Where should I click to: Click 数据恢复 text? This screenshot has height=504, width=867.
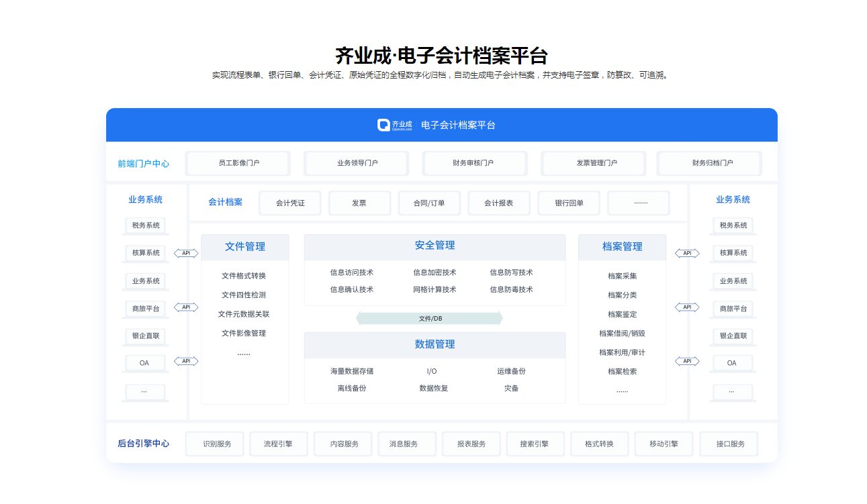[434, 389]
